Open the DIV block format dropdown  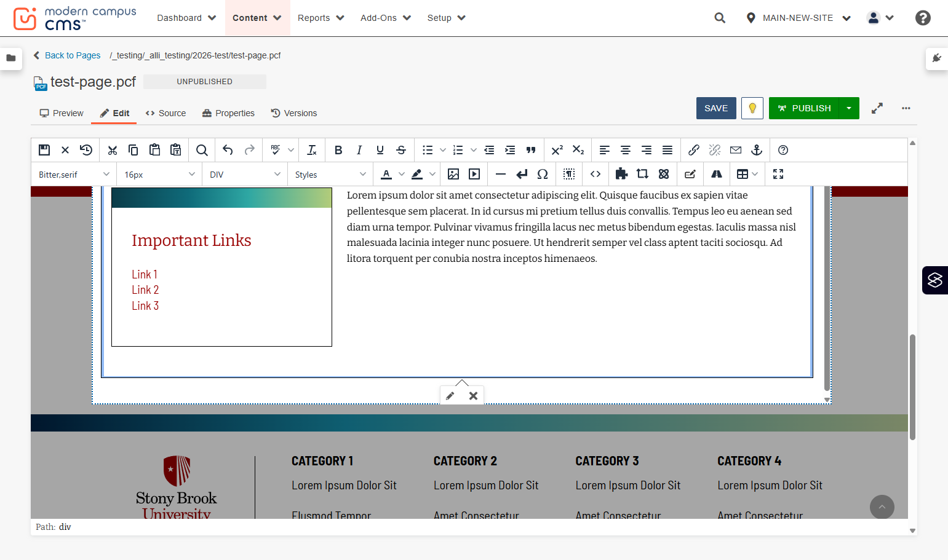[x=245, y=175]
